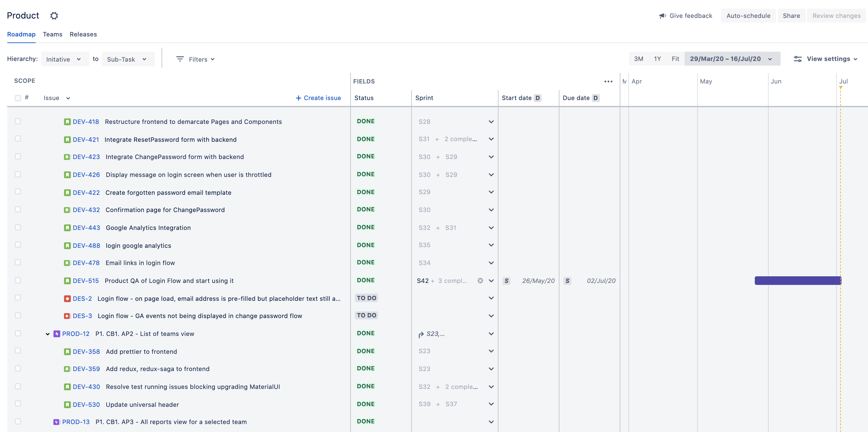The width and height of the screenshot is (868, 432).
Task: Check the box for DEV-478 row
Action: 18,262
